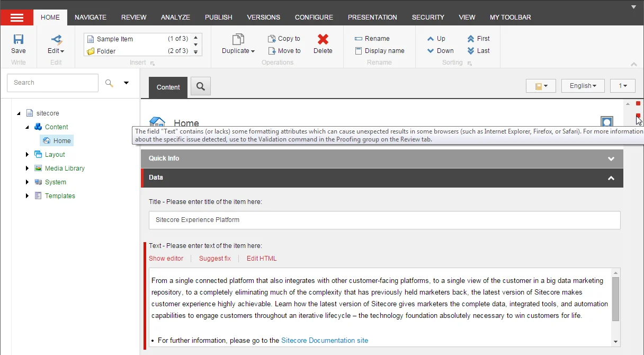This screenshot has width=644, height=355.
Task: Click the Duplicate icon
Action: (238, 40)
